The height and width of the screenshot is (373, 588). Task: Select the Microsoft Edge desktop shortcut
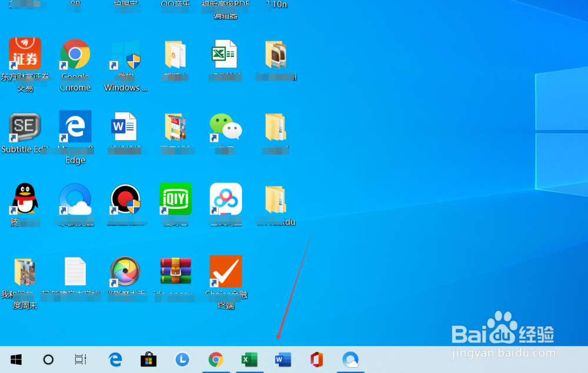coord(75,126)
